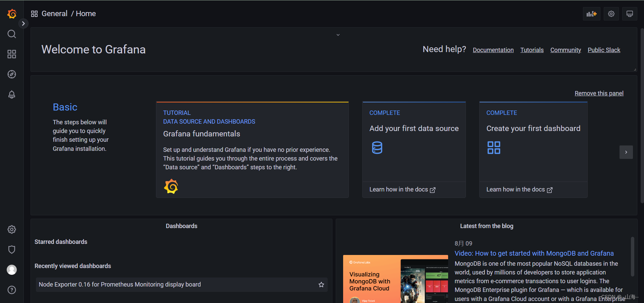Open the welcome panel dropdown chevron
Viewport: 644px width, 303px height.
click(338, 35)
